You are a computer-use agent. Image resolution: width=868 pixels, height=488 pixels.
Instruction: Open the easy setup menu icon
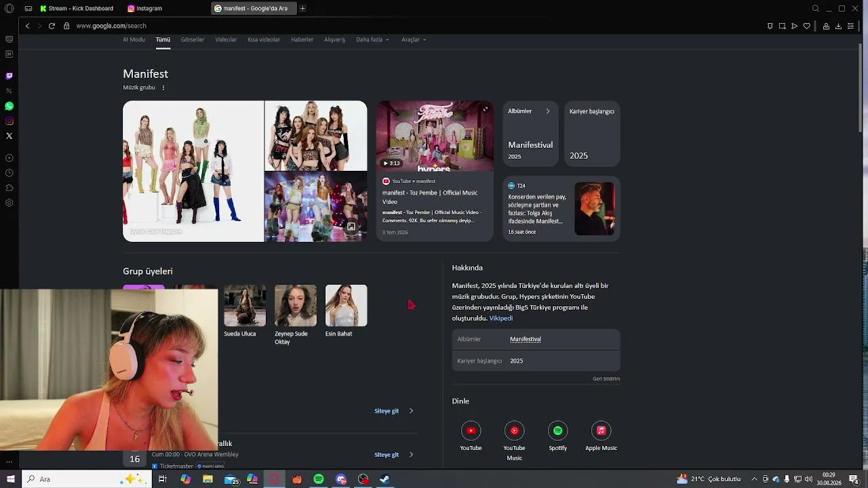[x=850, y=26]
